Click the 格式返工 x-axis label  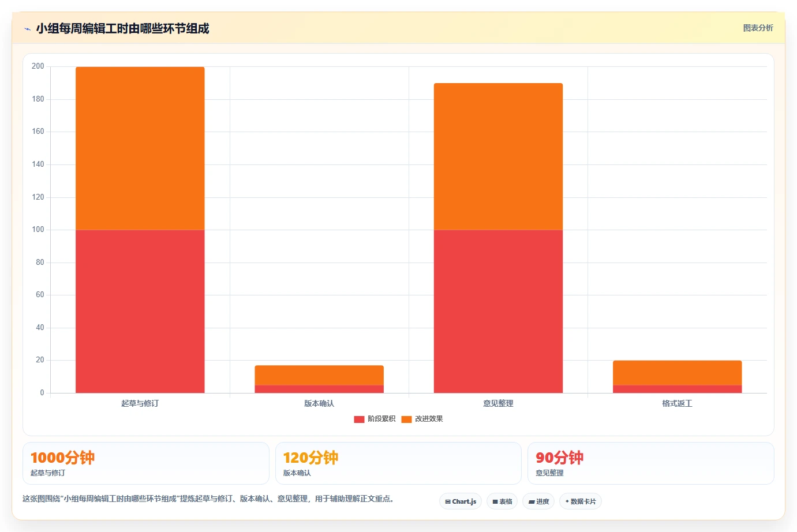pyautogui.click(x=678, y=403)
